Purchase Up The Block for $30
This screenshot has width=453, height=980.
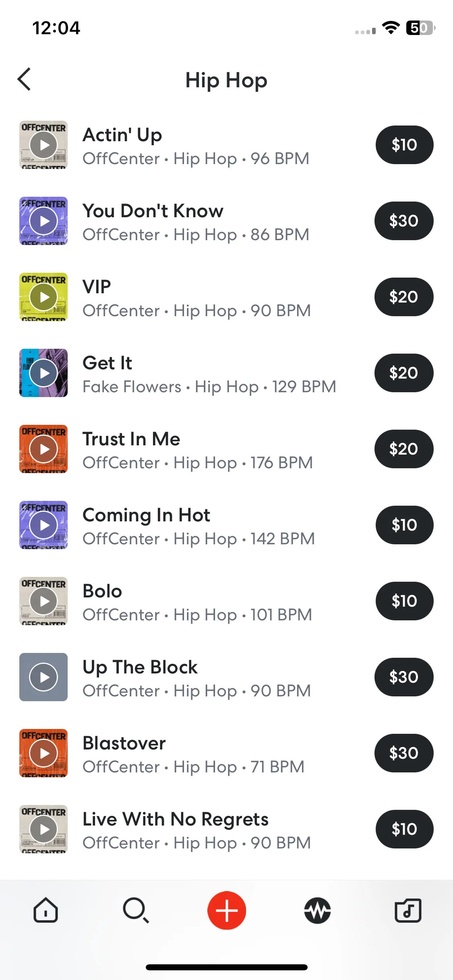point(404,677)
